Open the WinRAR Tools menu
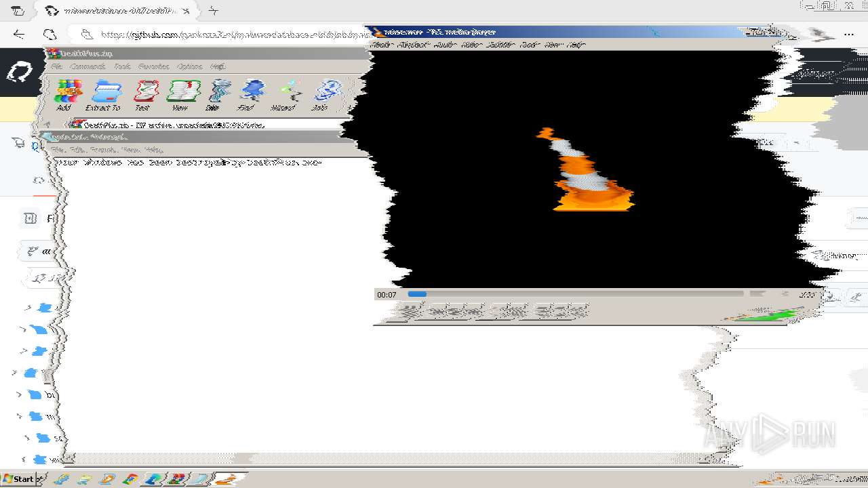 click(x=122, y=66)
